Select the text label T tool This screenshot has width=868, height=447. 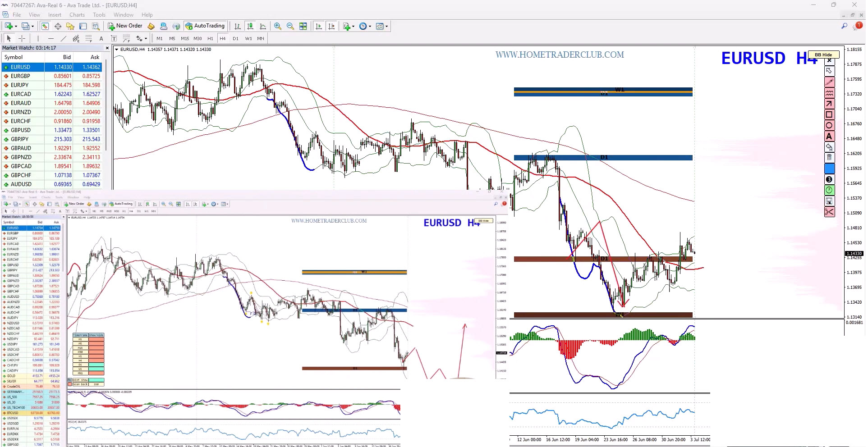(114, 38)
